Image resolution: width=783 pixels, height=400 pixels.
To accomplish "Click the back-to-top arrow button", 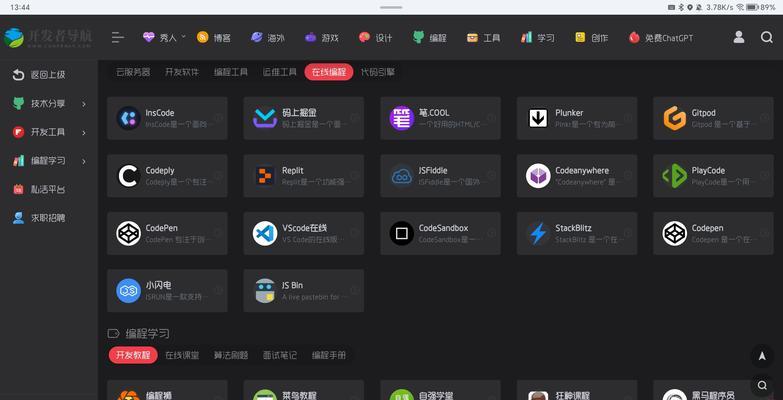I will [x=762, y=356].
